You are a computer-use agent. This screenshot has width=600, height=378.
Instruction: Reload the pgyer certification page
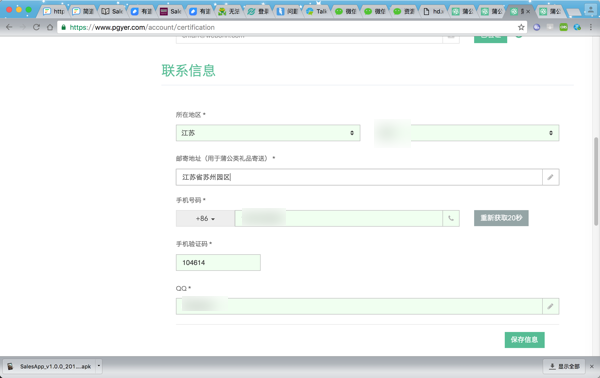[36, 27]
